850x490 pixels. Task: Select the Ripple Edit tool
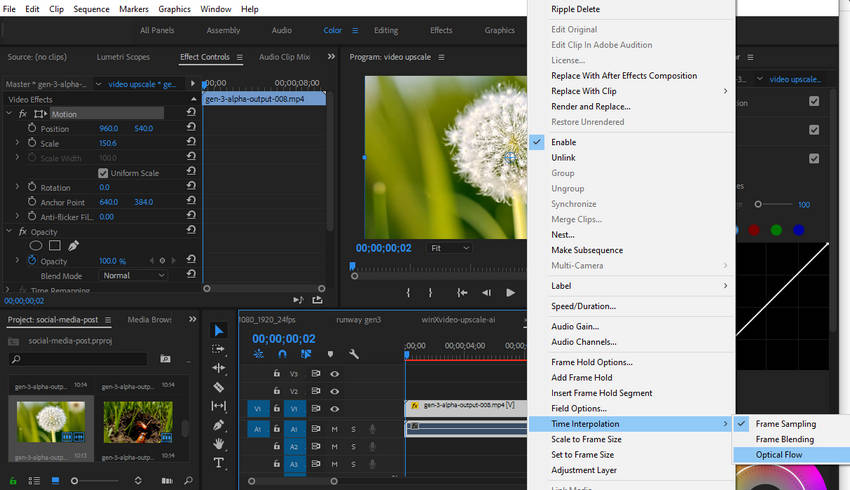tap(218, 368)
